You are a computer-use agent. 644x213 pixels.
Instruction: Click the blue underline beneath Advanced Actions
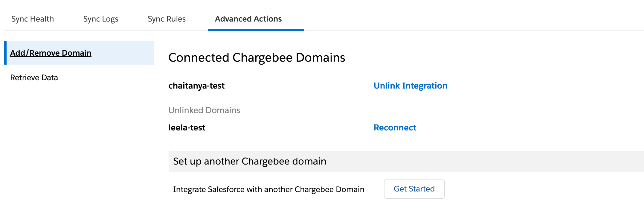(256, 30)
